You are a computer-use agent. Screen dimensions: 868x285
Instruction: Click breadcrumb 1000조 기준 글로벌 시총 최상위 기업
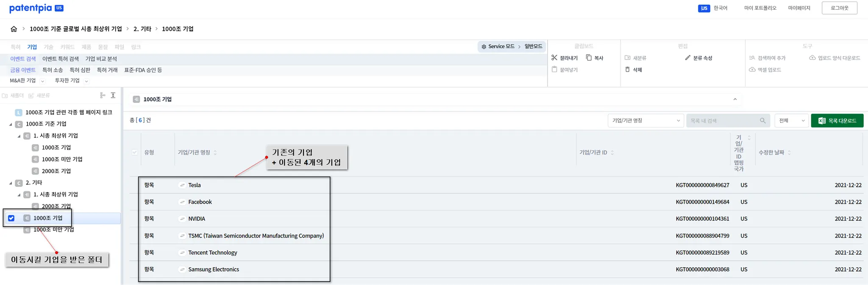(76, 29)
